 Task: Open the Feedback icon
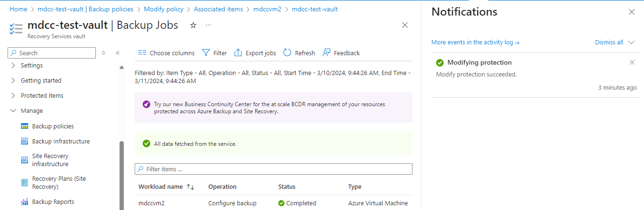pyautogui.click(x=326, y=53)
